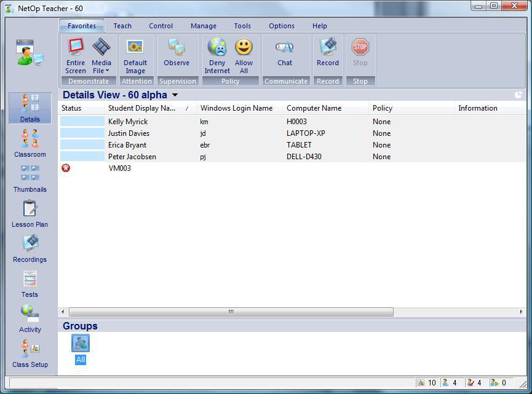The image size is (532, 394).
Task: Click the Attention group label
Action: [137, 81]
